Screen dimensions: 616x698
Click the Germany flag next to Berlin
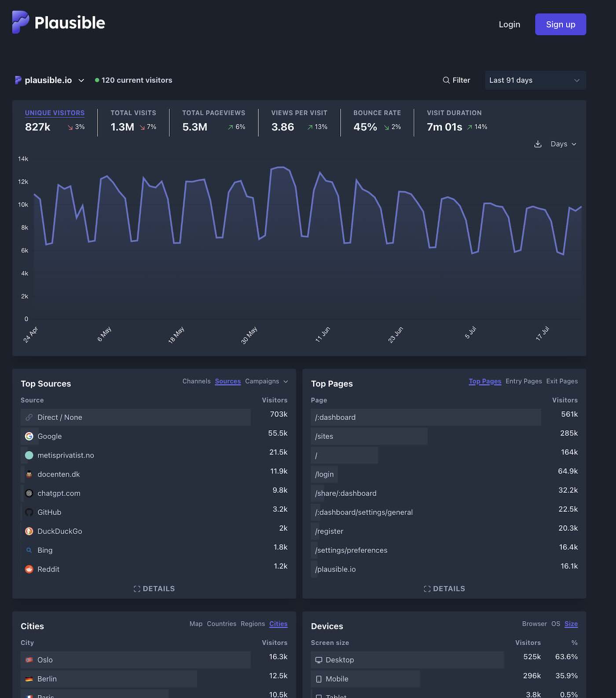[29, 679]
